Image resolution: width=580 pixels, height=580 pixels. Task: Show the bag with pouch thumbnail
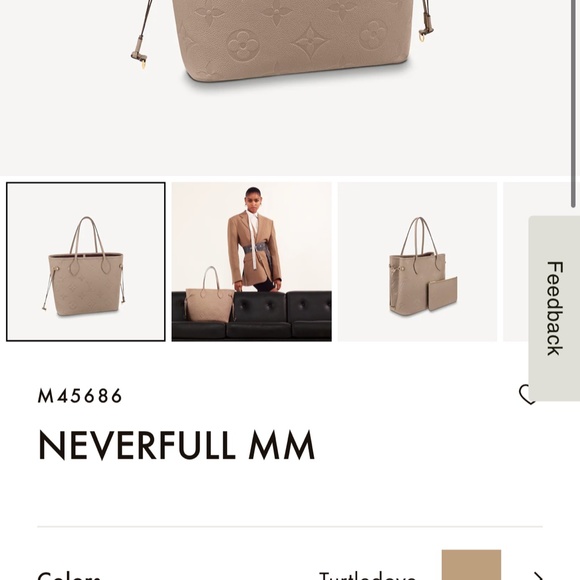pos(417,262)
